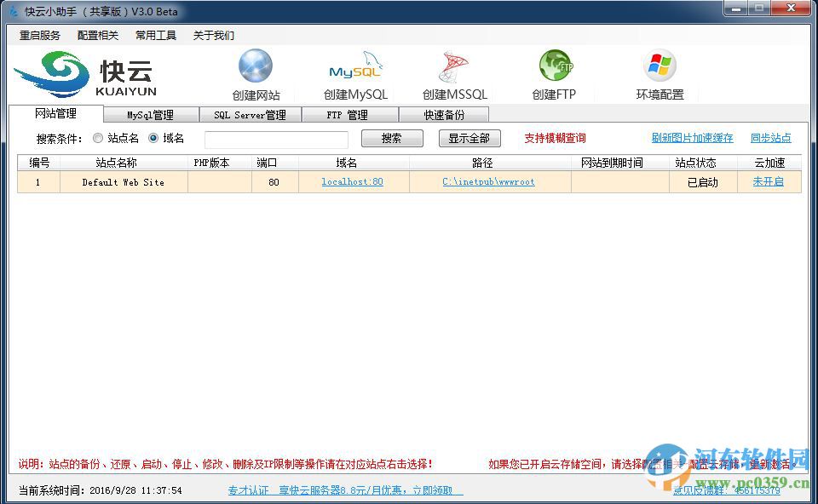Open the 常用工具 menu
Viewport: 818px width, 504px height.
(155, 35)
